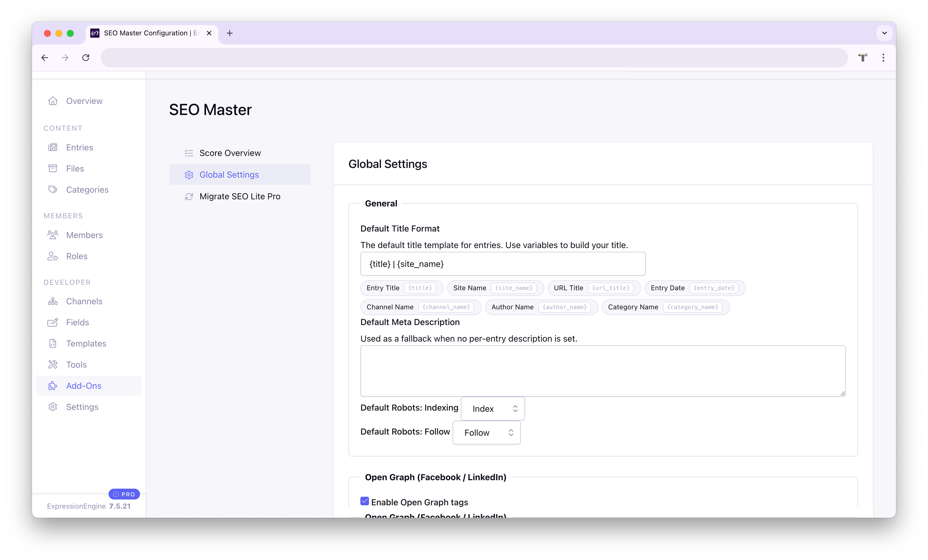This screenshot has width=928, height=560.
Task: Click the Templates document icon
Action: pyautogui.click(x=53, y=343)
